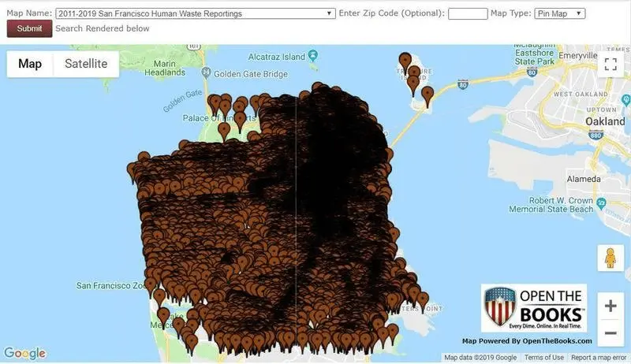Select the Map view tab
631x364 pixels.
tap(30, 64)
